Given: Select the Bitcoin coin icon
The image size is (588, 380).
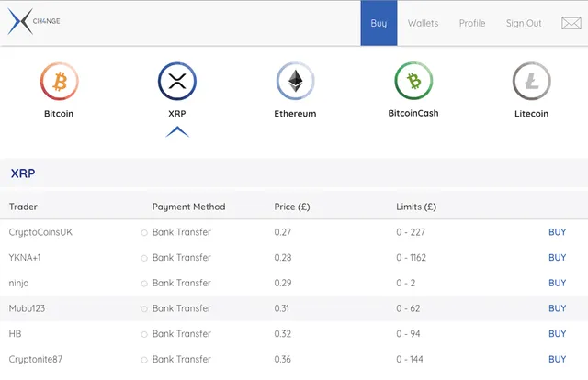Looking at the screenshot, I should pos(59,82).
